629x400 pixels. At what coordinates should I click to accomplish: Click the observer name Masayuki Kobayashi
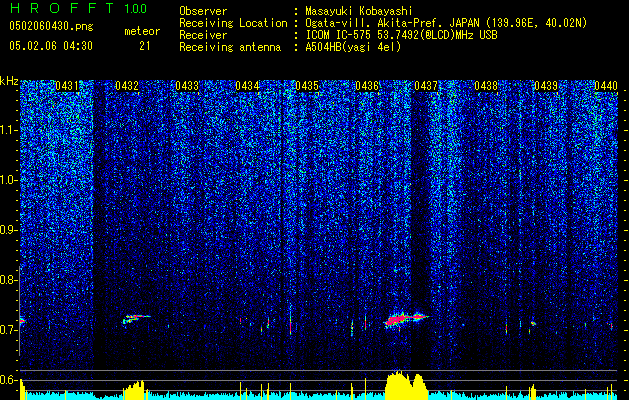359,11
